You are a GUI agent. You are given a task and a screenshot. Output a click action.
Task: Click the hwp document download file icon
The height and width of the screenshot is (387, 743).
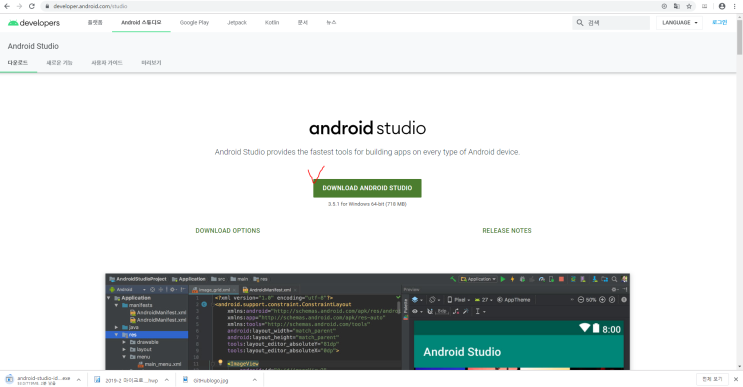pyautogui.click(x=97, y=379)
